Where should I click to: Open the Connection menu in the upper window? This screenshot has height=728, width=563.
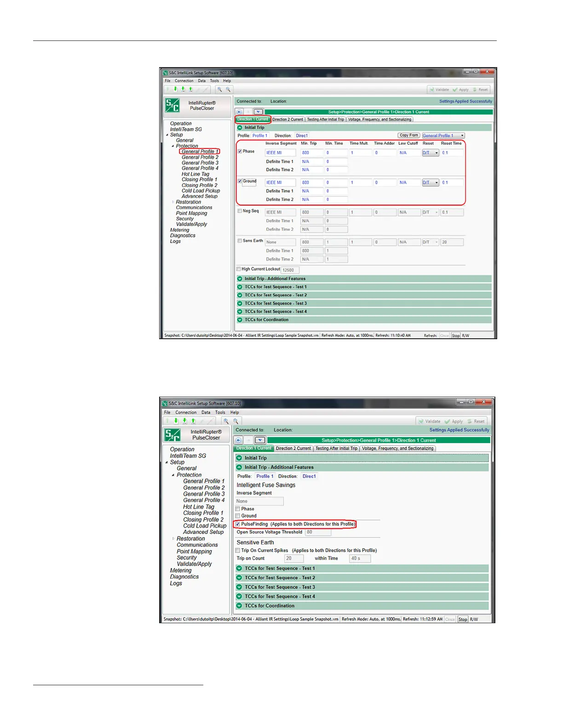[184, 81]
